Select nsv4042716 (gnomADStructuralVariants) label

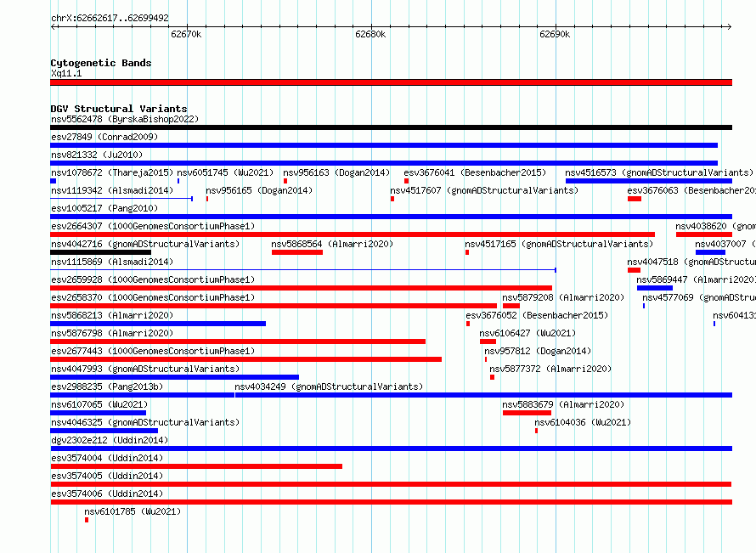145,244
